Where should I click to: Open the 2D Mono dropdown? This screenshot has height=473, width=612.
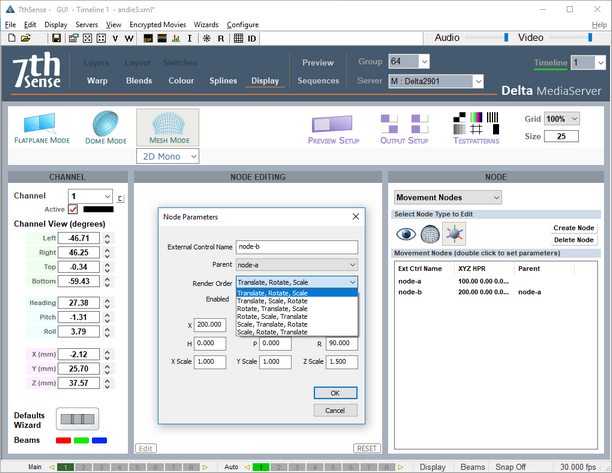click(x=168, y=156)
